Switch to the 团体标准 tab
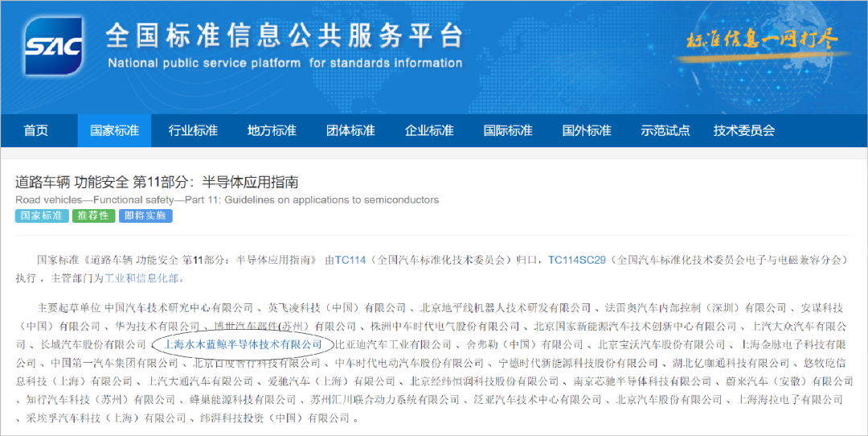The image size is (868, 436). tap(350, 131)
